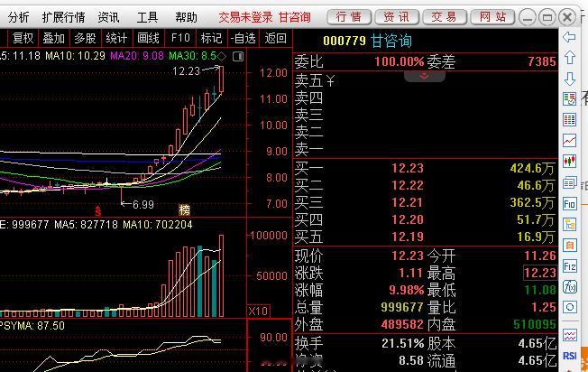The image size is (588, 372).
Task: Select the RSI indicator icon
Action: tap(570, 356)
